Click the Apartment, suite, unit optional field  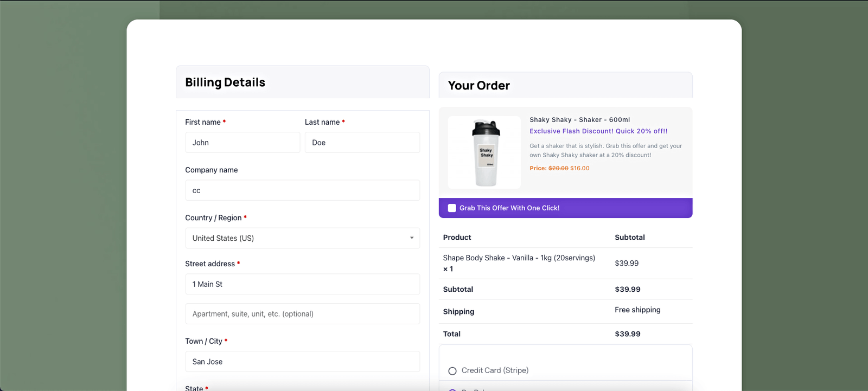pyautogui.click(x=302, y=314)
